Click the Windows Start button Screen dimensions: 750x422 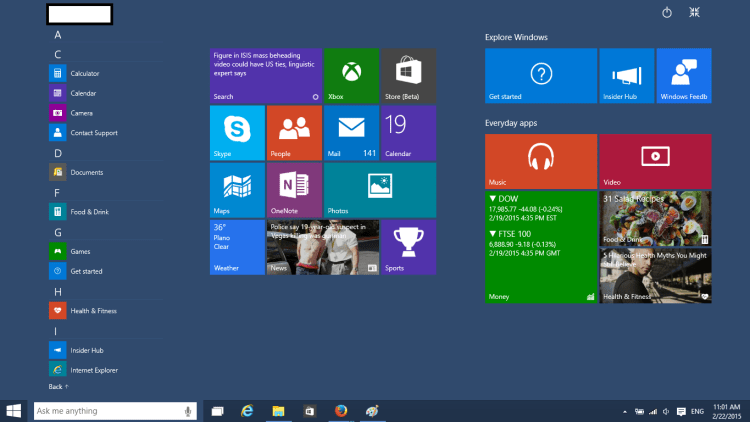pyautogui.click(x=13, y=411)
